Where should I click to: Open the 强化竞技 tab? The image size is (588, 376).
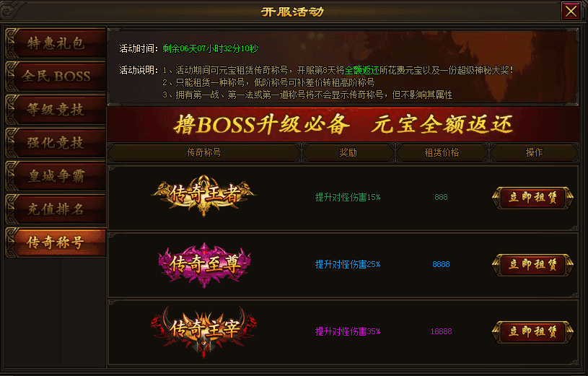(56, 143)
